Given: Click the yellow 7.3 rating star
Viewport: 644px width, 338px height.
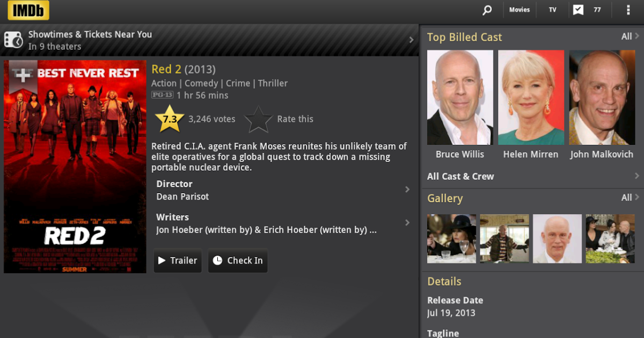Looking at the screenshot, I should coord(170,119).
